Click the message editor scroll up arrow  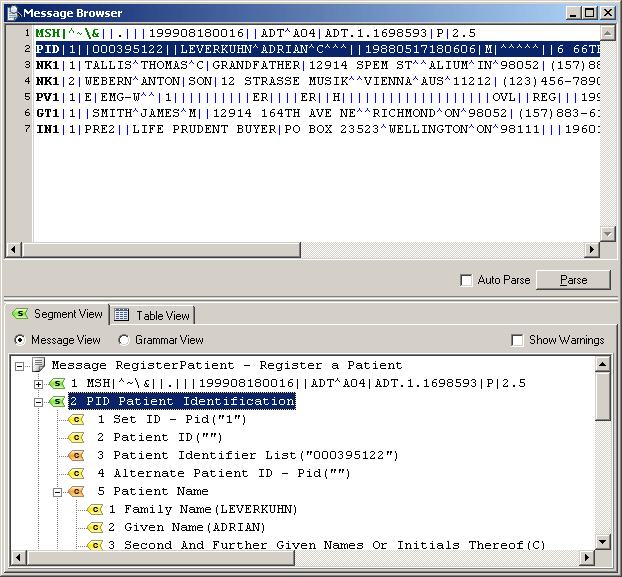pos(608,33)
